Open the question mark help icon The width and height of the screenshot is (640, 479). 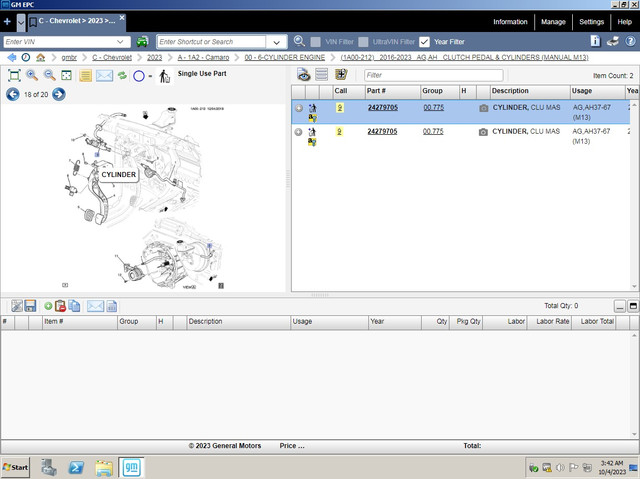point(630,41)
